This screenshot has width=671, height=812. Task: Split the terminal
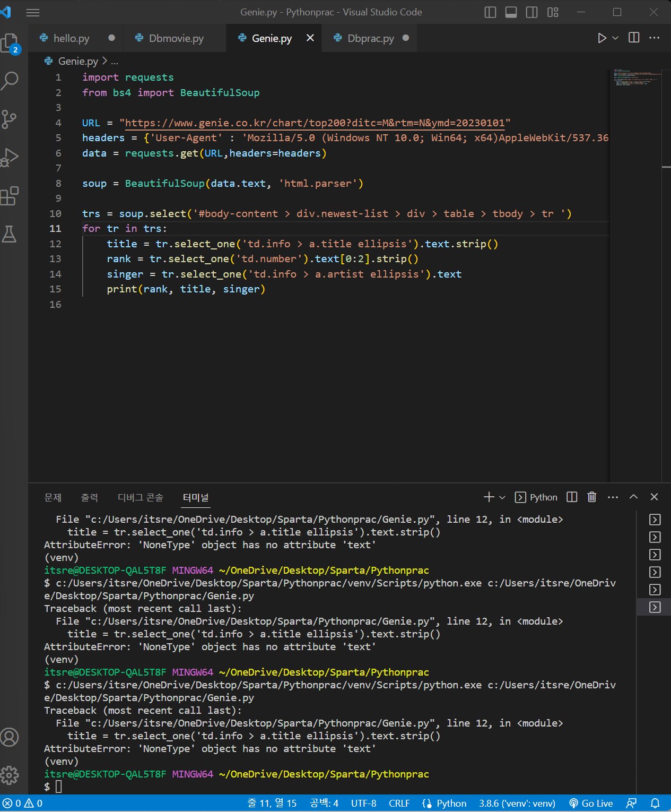pyautogui.click(x=572, y=497)
